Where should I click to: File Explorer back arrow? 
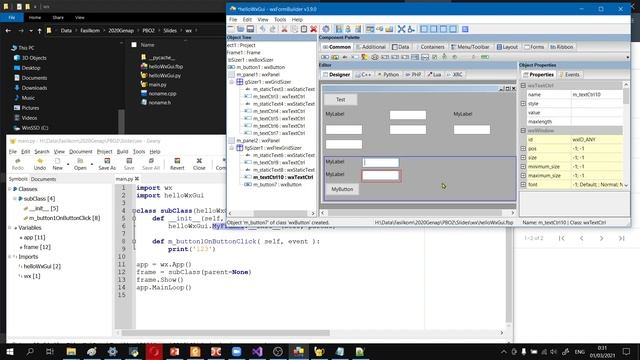coord(8,31)
